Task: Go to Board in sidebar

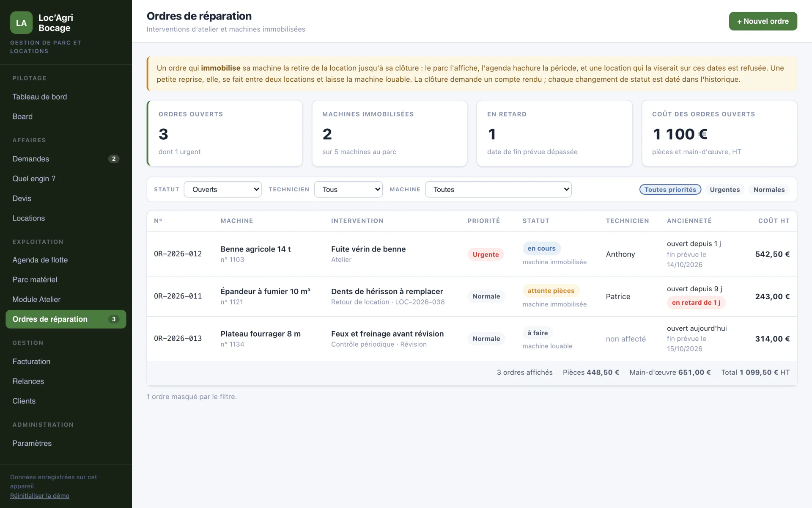Action: pos(66,116)
